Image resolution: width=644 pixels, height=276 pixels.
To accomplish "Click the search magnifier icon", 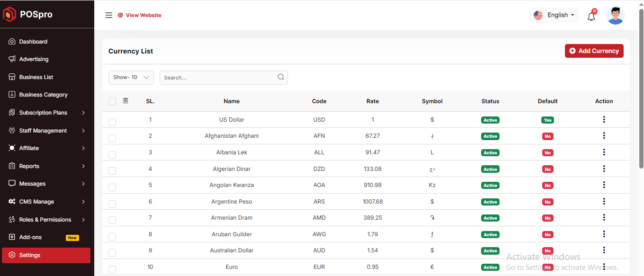I will (x=281, y=77).
